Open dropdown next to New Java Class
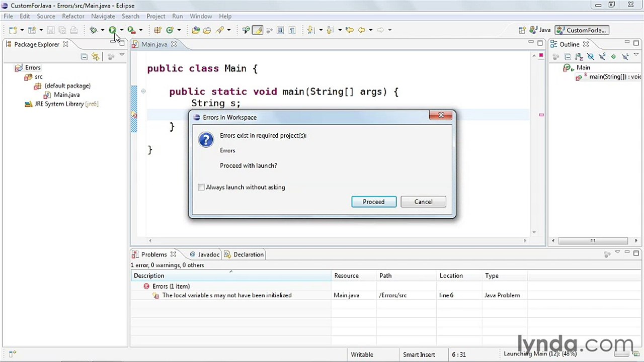Image resolution: width=644 pixels, height=362 pixels. 179,30
